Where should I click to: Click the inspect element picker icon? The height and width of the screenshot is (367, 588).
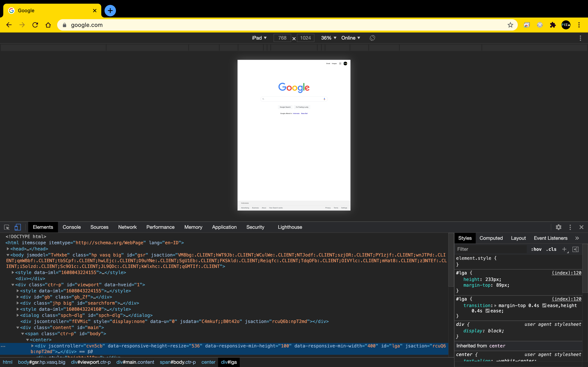pyautogui.click(x=7, y=227)
